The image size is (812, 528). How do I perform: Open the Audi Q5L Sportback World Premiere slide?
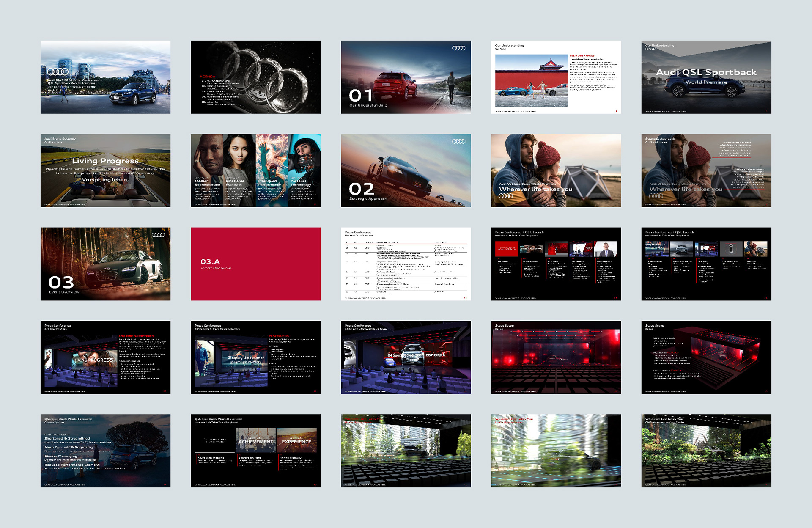click(706, 77)
